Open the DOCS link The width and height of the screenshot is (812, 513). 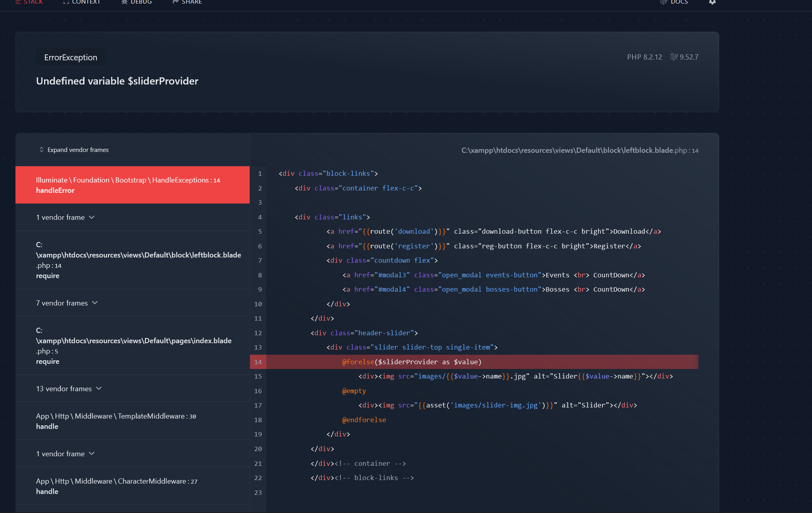click(x=674, y=2)
